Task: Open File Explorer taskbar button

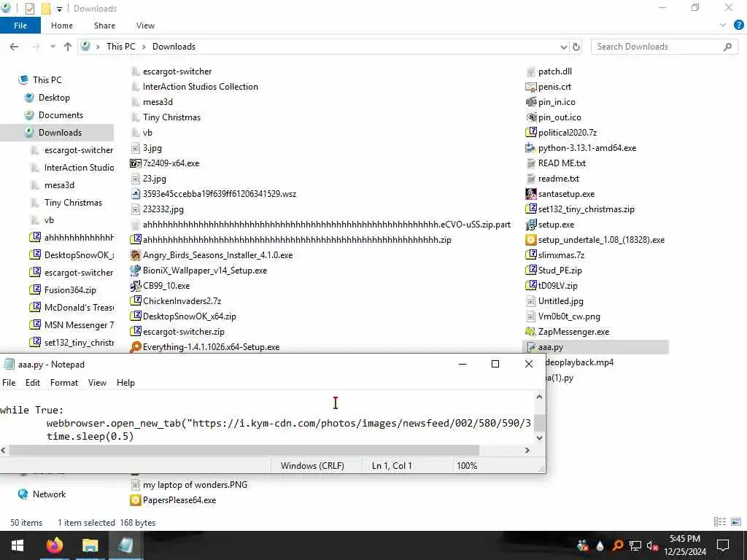Action: 90,545
